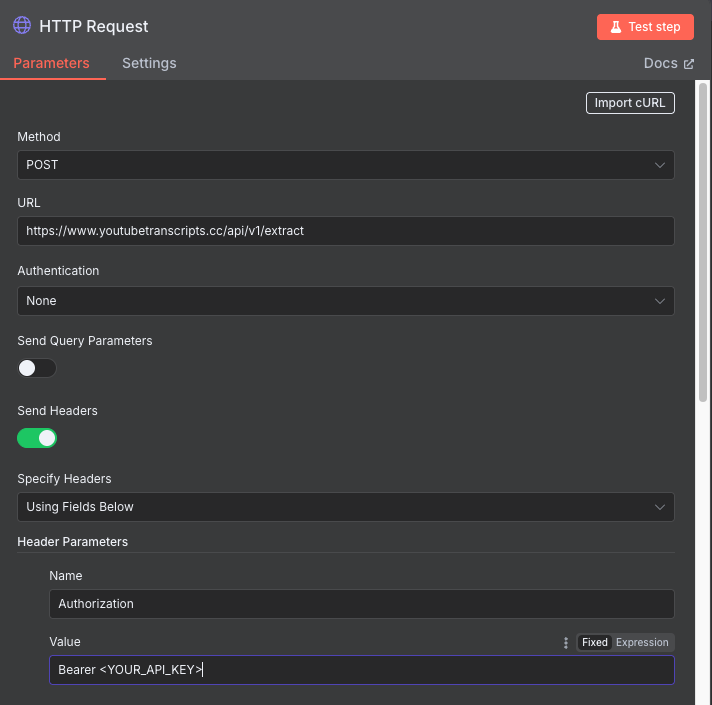Click the HTTP Request node title
The height and width of the screenshot is (705, 712).
tap(94, 26)
